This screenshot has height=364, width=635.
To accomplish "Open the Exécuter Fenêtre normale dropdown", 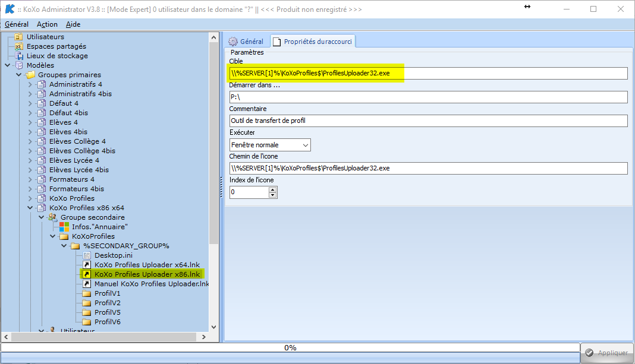I will point(306,145).
